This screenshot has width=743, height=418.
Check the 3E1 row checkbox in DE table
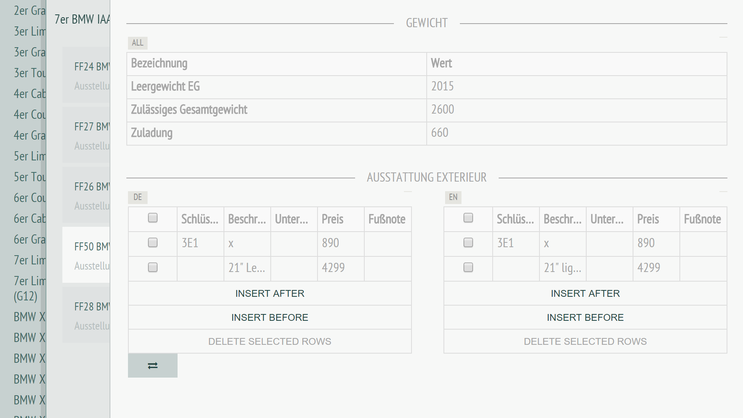[153, 243]
